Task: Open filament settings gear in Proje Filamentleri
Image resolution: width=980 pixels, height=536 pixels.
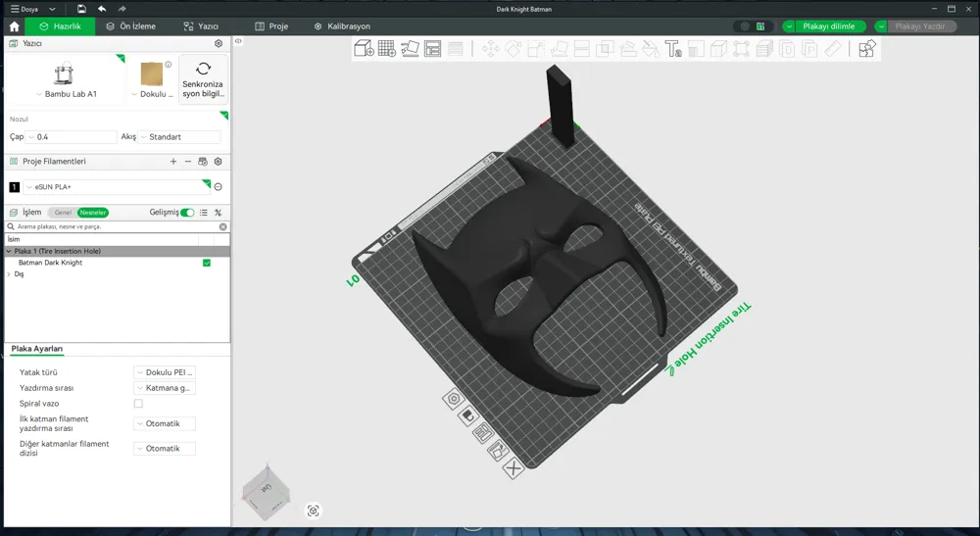Action: pyautogui.click(x=219, y=161)
